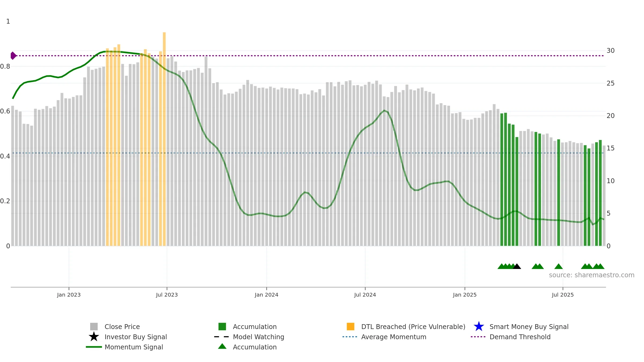Click the blue Smart Money Buy star
The image size is (644, 362).
[479, 327]
